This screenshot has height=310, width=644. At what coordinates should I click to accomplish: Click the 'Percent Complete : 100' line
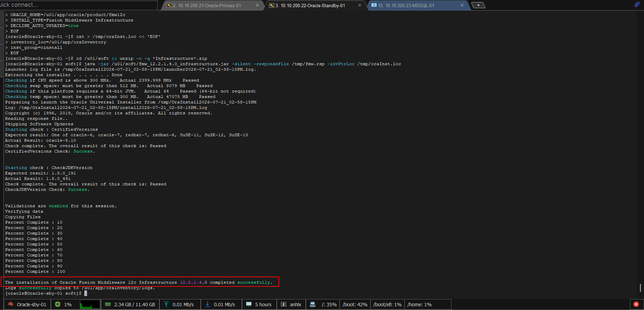click(35, 271)
